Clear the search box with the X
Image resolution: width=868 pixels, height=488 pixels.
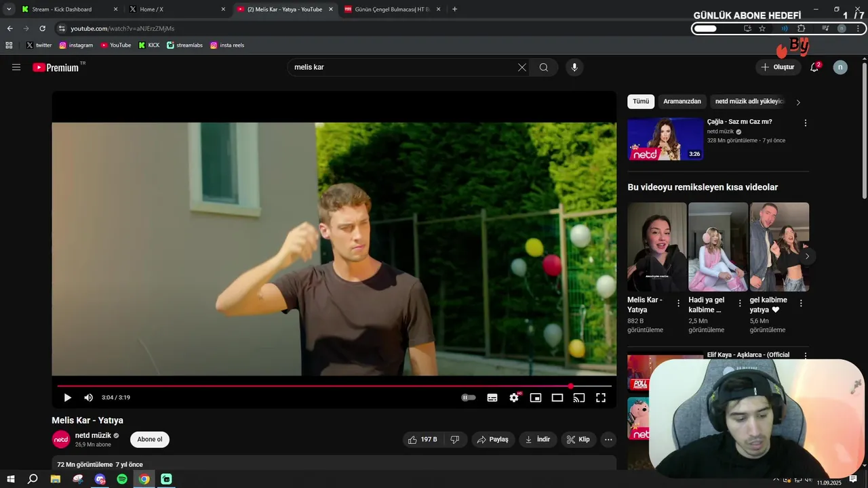pos(522,67)
